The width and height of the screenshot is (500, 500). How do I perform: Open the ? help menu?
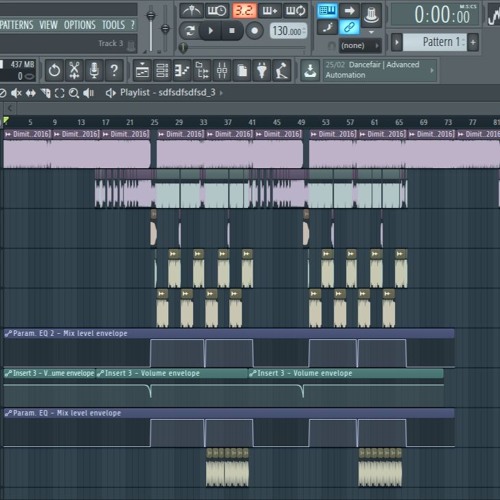coord(133,25)
